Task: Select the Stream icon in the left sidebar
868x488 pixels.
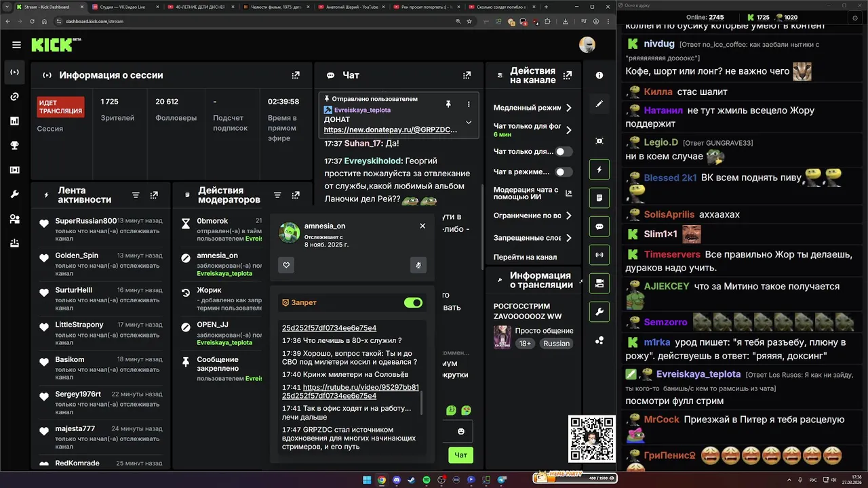Action: pos(14,72)
